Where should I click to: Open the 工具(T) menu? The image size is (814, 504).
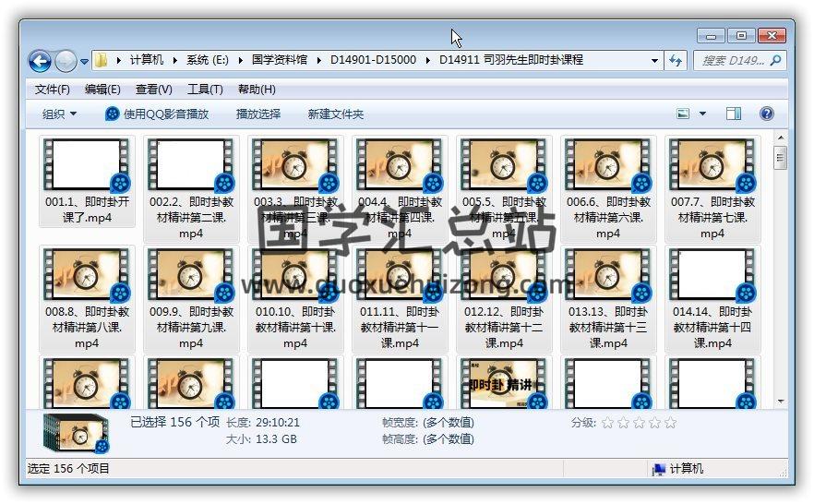pyautogui.click(x=205, y=90)
